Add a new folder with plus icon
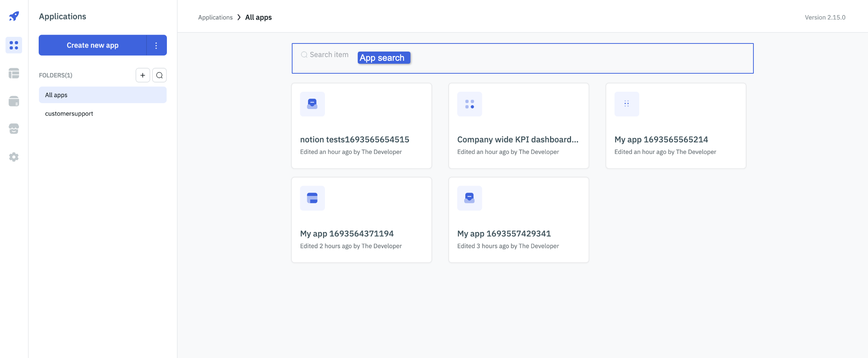This screenshot has height=358, width=868. [x=143, y=75]
